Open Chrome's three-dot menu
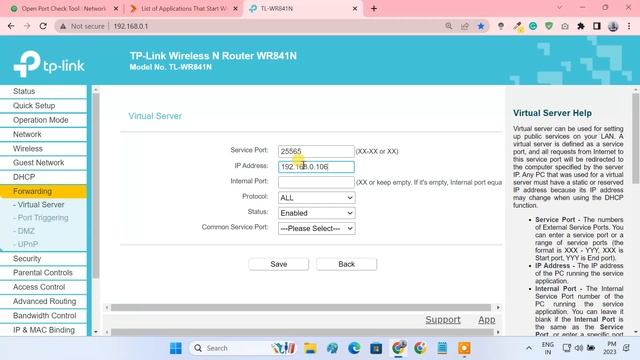 tap(629, 26)
